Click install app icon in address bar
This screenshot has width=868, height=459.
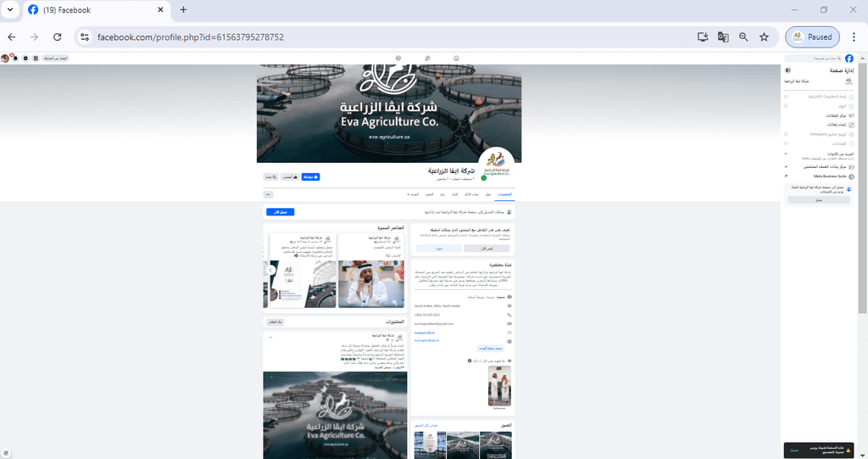(703, 37)
